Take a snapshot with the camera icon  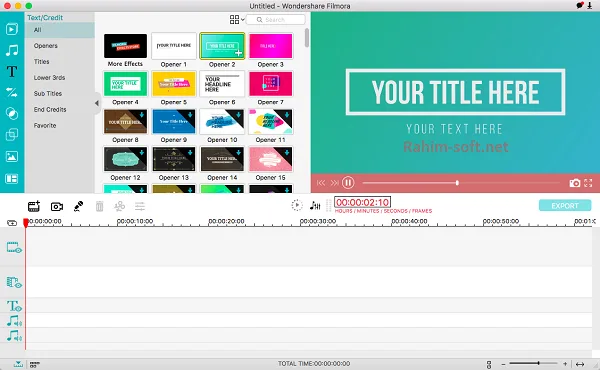[x=574, y=183]
